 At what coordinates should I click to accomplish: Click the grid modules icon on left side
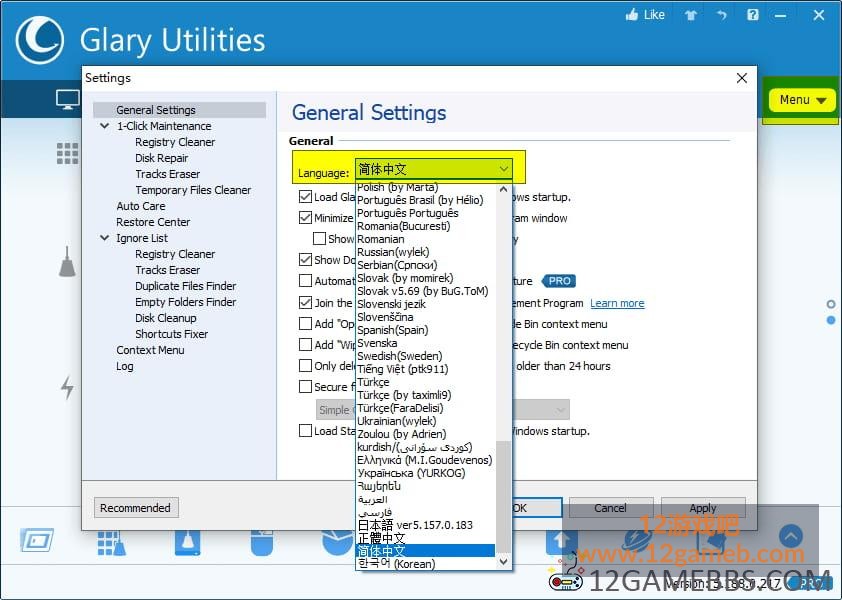[68, 153]
